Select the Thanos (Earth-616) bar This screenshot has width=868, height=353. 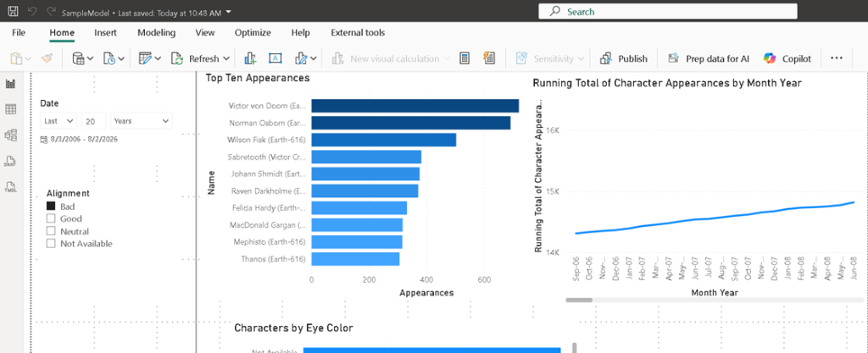pyautogui.click(x=355, y=259)
